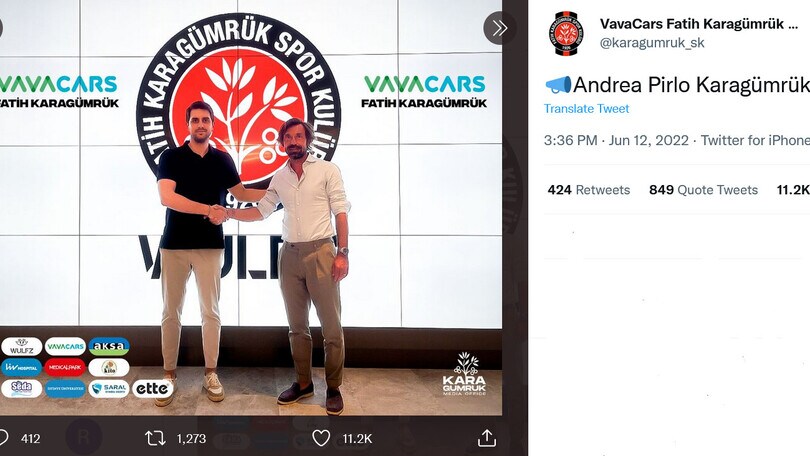810x456 pixels.
Task: View the 849 Quote Tweets list
Action: click(703, 190)
